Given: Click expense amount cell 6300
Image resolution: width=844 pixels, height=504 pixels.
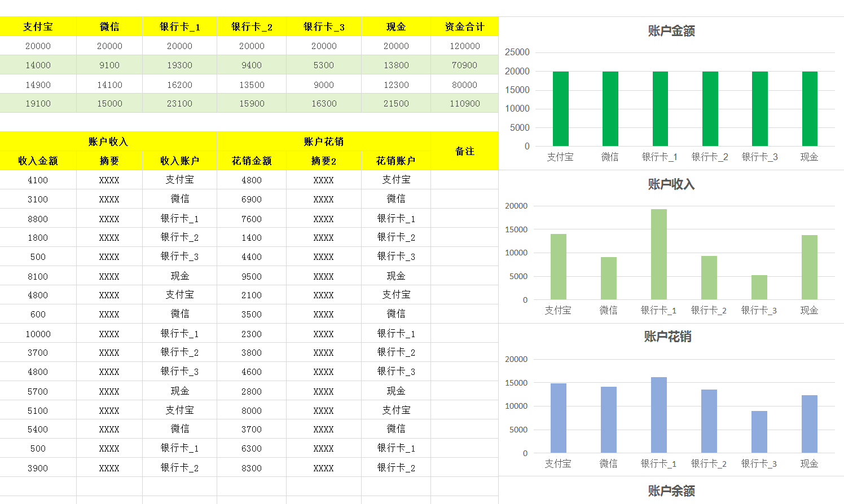Looking at the screenshot, I should point(252,449).
